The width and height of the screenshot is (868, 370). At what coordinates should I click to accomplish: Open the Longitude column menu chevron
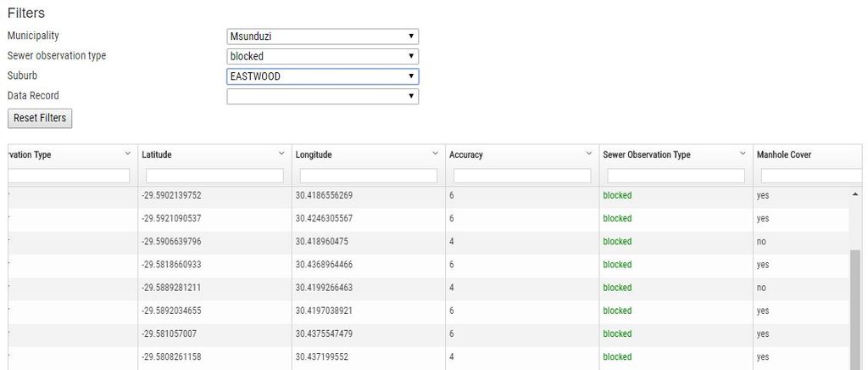(435, 154)
